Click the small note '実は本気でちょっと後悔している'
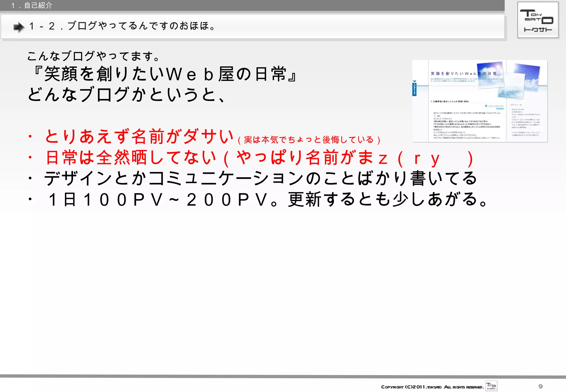 309,140
